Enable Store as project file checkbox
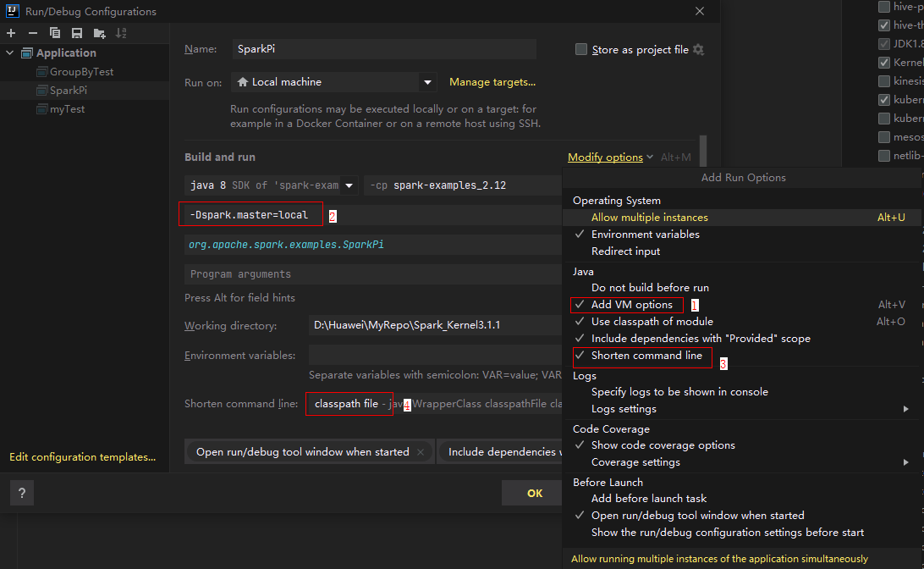Screen dimensions: 924x569 (581, 50)
